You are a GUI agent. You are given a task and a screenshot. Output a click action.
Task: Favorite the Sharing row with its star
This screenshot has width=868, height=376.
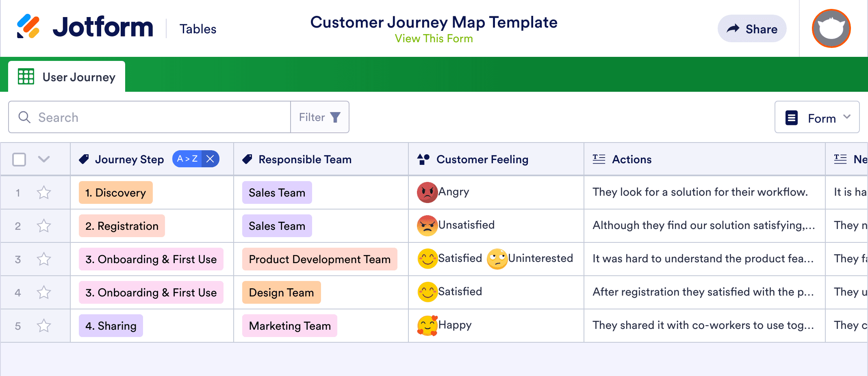point(44,325)
